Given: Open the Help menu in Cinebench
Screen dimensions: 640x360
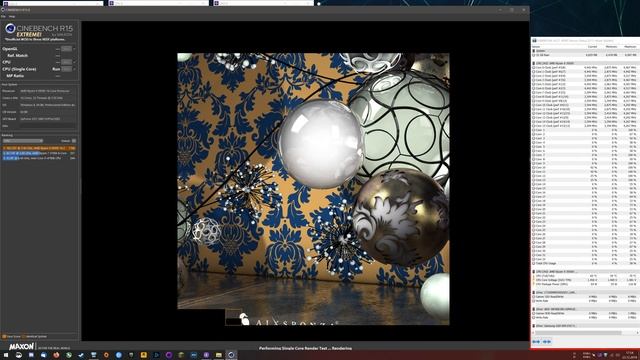Looking at the screenshot, I should pos(12,16).
